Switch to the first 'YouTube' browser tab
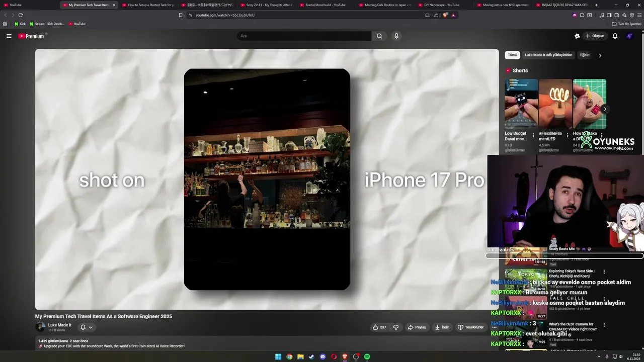This screenshot has height=362, width=644. click(x=30, y=5)
